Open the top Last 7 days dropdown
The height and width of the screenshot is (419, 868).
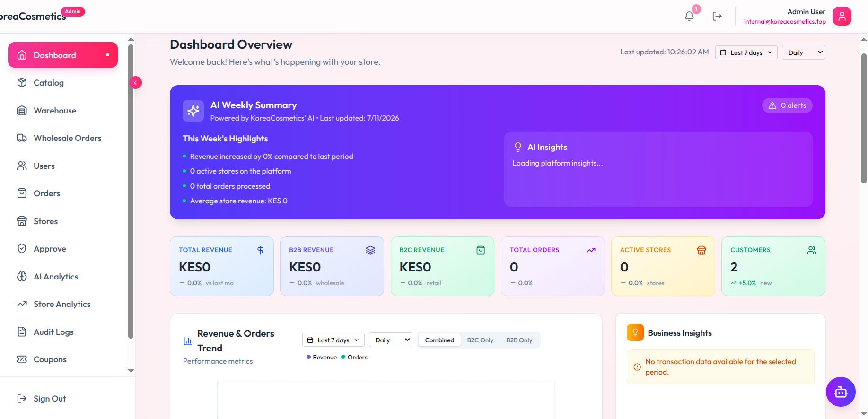pyautogui.click(x=746, y=52)
